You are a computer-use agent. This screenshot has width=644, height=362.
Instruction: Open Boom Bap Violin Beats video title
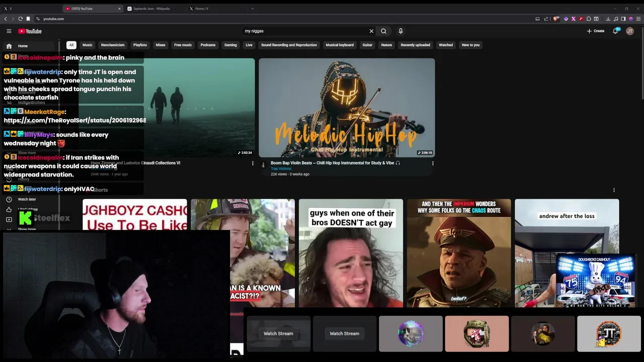coord(335,163)
